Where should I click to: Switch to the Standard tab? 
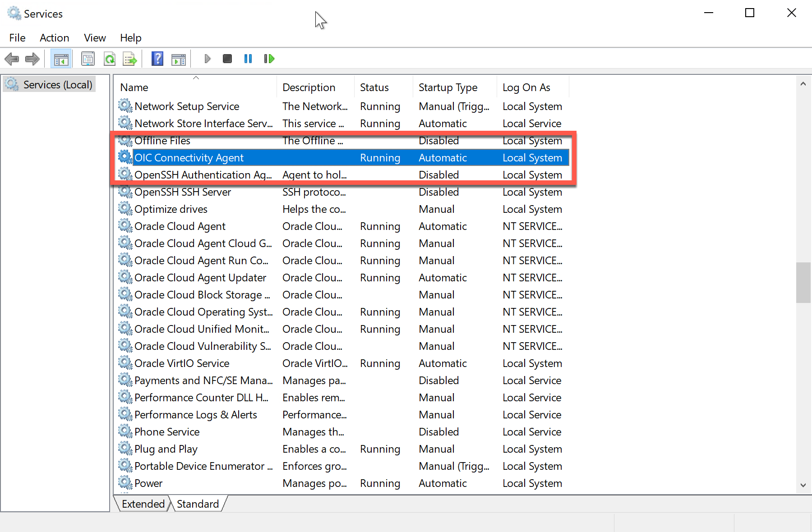click(x=198, y=504)
